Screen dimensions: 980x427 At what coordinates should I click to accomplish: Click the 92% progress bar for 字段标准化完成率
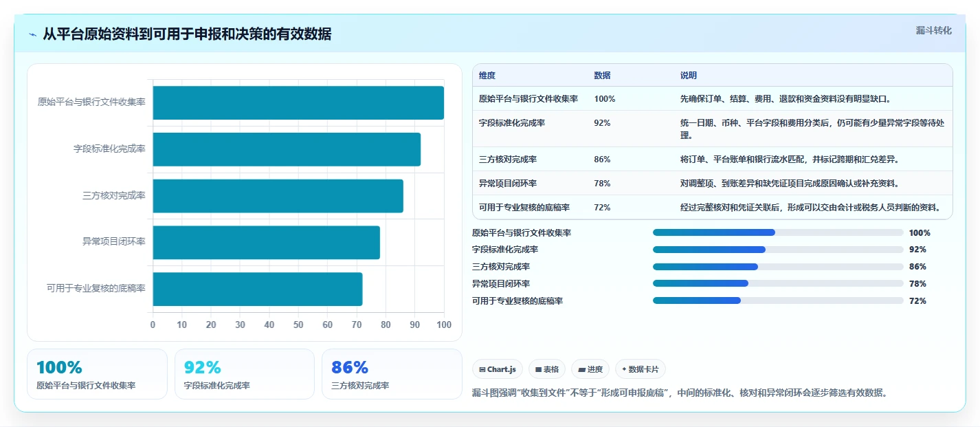click(778, 250)
